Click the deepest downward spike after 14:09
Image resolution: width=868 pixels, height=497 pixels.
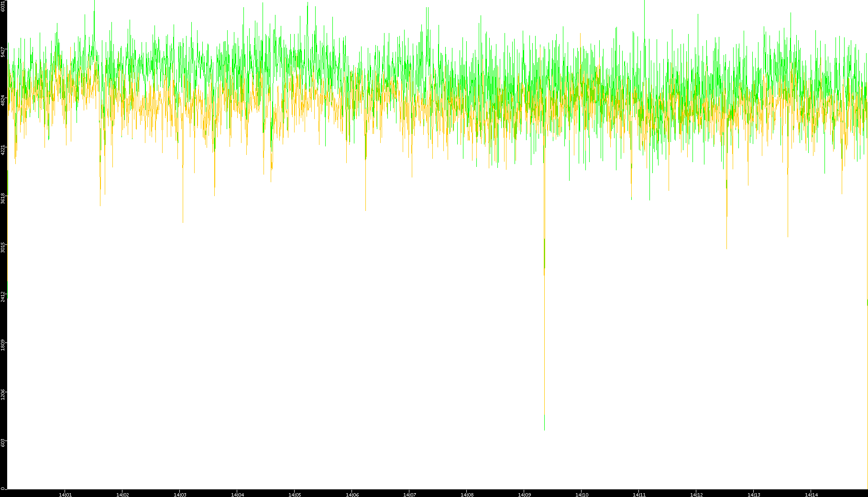coord(544,335)
